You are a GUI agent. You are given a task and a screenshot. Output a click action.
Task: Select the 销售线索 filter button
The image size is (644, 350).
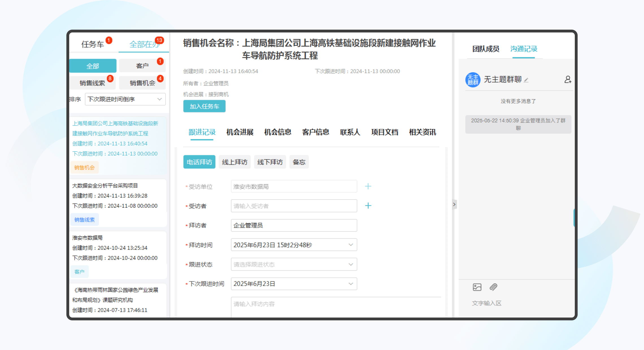tap(92, 83)
